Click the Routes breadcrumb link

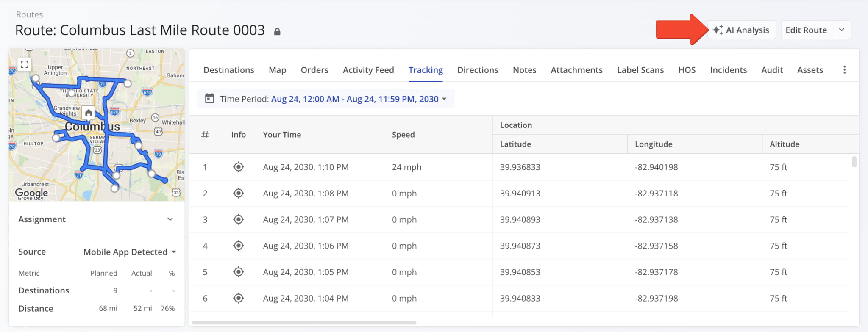(29, 14)
